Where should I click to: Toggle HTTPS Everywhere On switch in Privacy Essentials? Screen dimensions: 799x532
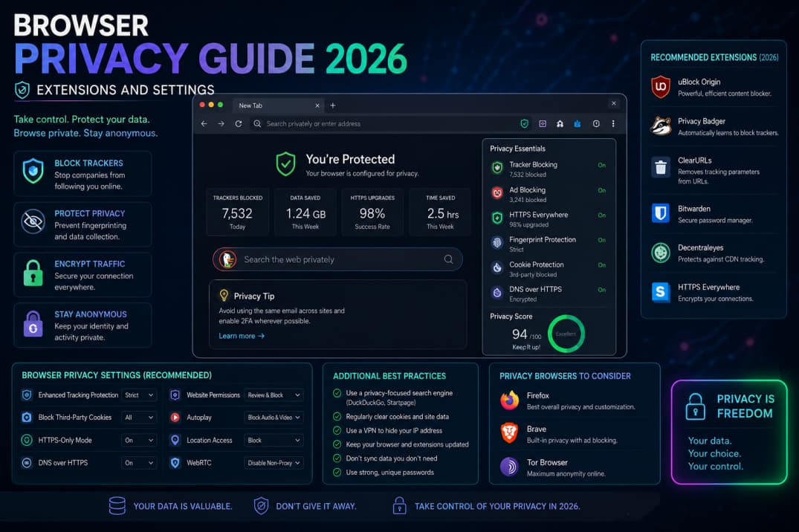pyautogui.click(x=602, y=215)
